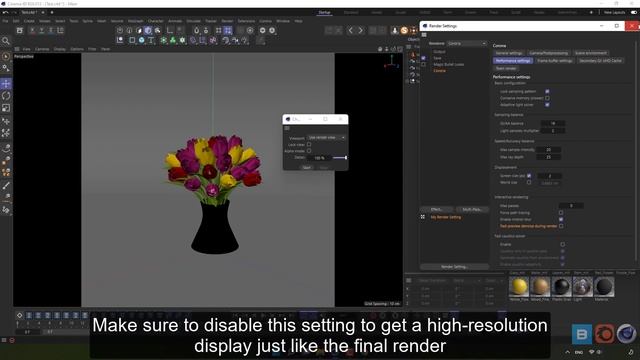The width and height of the screenshot is (640, 360).
Task: Click the orange swirl app icon at bottom right
Action: [604, 334]
